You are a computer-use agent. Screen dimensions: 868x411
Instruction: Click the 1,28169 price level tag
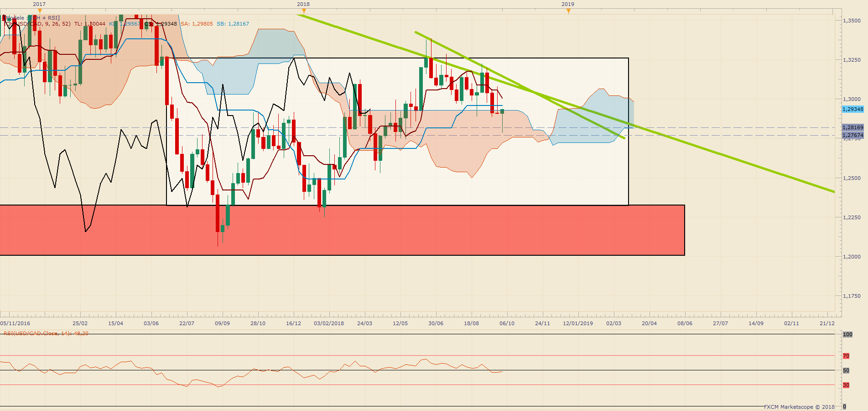pyautogui.click(x=852, y=127)
